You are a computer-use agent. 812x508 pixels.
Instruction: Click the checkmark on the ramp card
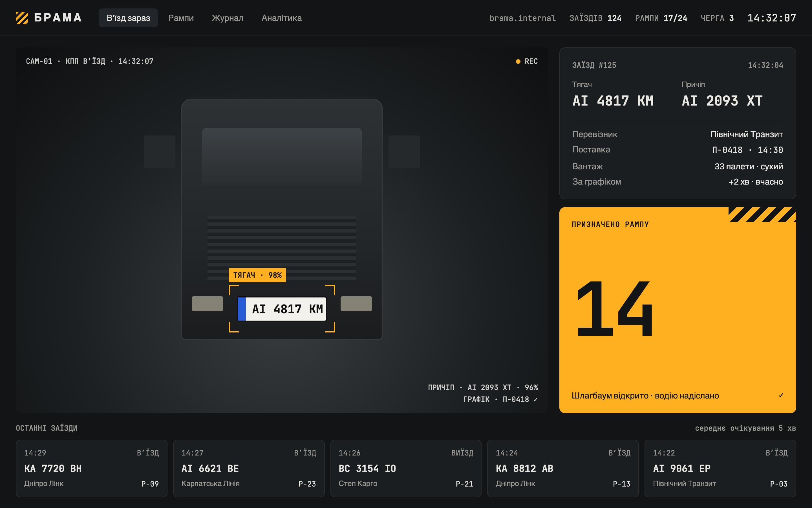pyautogui.click(x=781, y=395)
